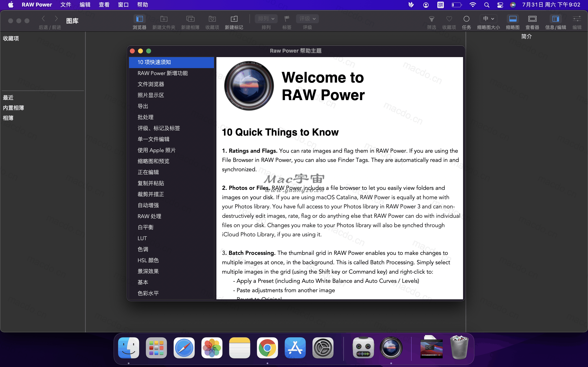
Task: Open the 中 thumbnail size dropdown
Action: 488,18
